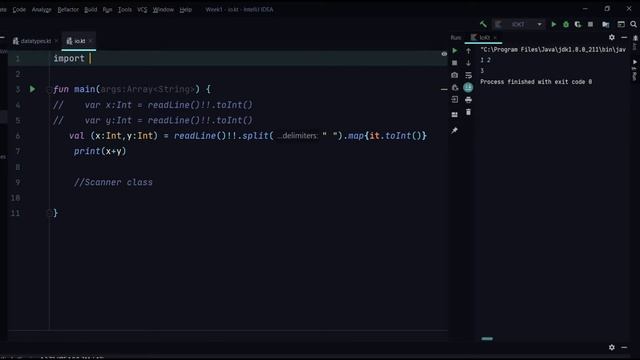Click the Run console horizontal scrollbar thumb
The height and width of the screenshot is (360, 640).
[x=487, y=339]
